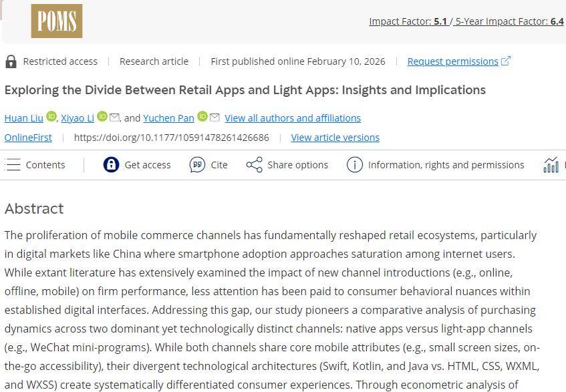
Task: Click the metrics bar chart icon
Action: point(551,165)
